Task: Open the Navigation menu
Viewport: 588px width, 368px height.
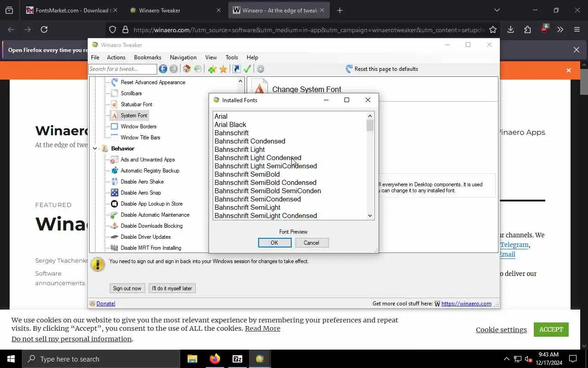Action: [183, 57]
